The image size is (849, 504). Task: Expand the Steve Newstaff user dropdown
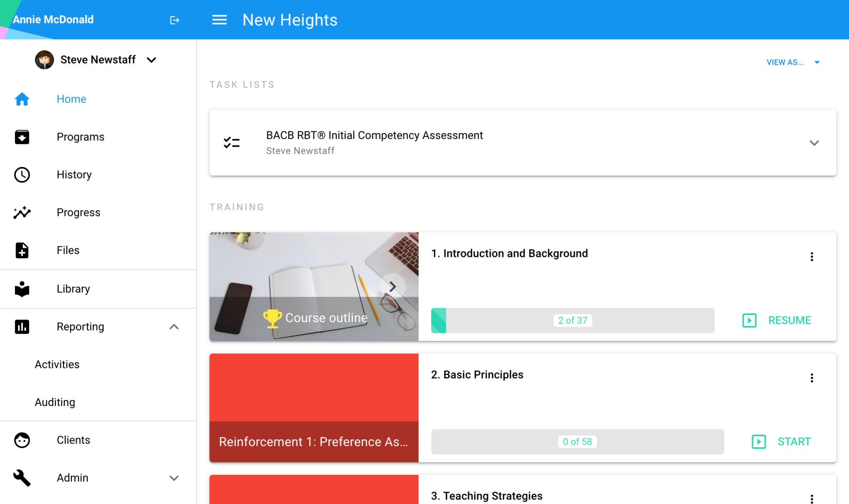(x=152, y=60)
